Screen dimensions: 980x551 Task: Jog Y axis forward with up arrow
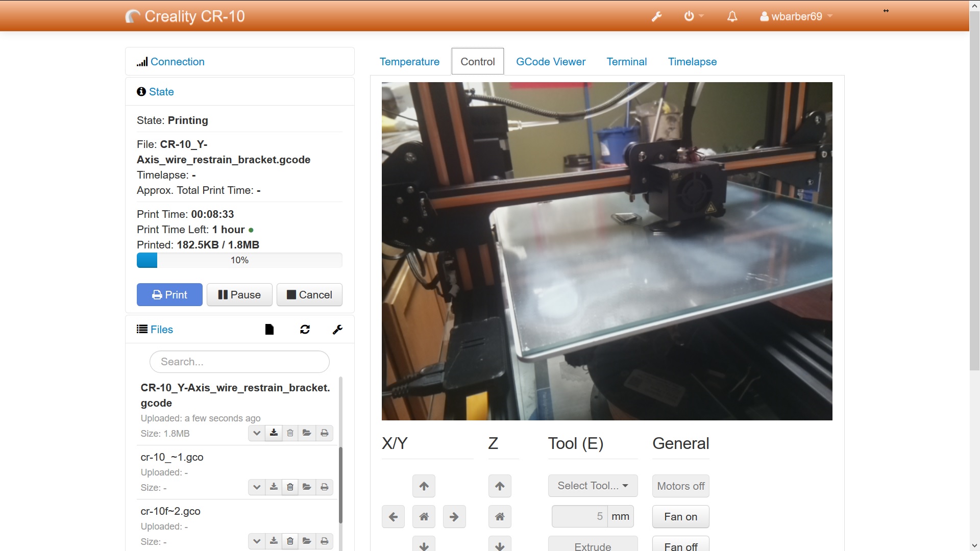coord(424,486)
